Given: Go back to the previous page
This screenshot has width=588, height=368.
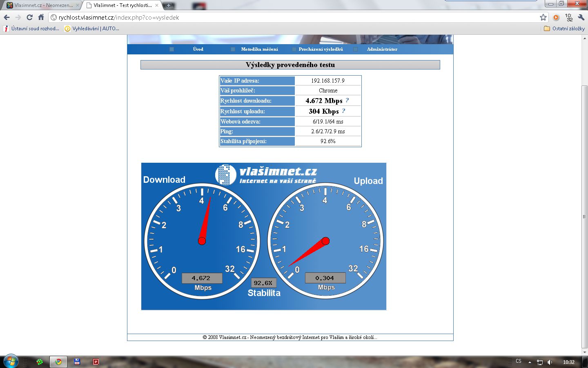Looking at the screenshot, I should tap(7, 17).
